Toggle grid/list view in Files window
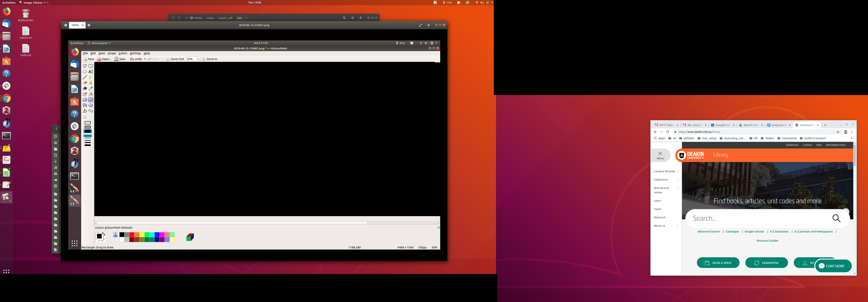 point(352,18)
